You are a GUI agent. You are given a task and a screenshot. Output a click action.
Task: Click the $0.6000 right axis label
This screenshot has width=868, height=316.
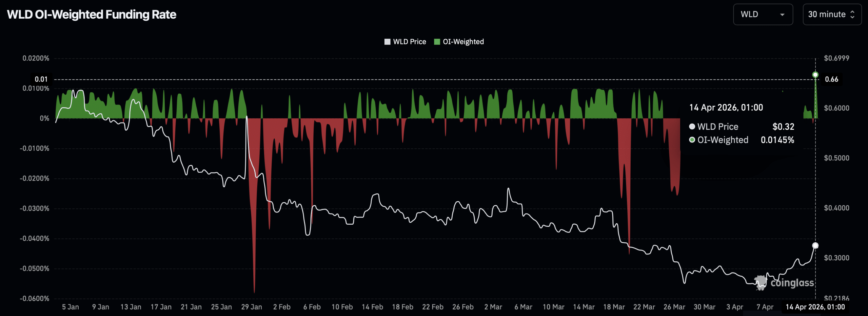pyautogui.click(x=837, y=108)
